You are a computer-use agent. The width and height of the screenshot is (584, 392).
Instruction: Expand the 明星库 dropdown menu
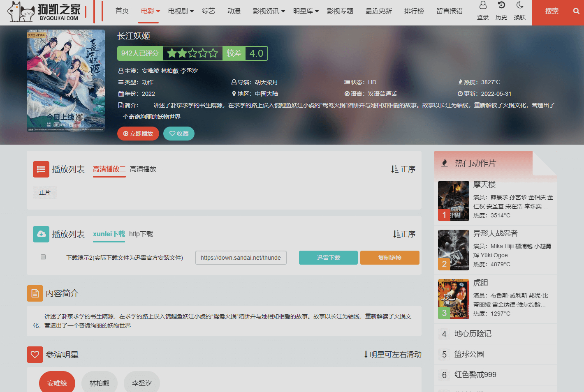pos(306,11)
